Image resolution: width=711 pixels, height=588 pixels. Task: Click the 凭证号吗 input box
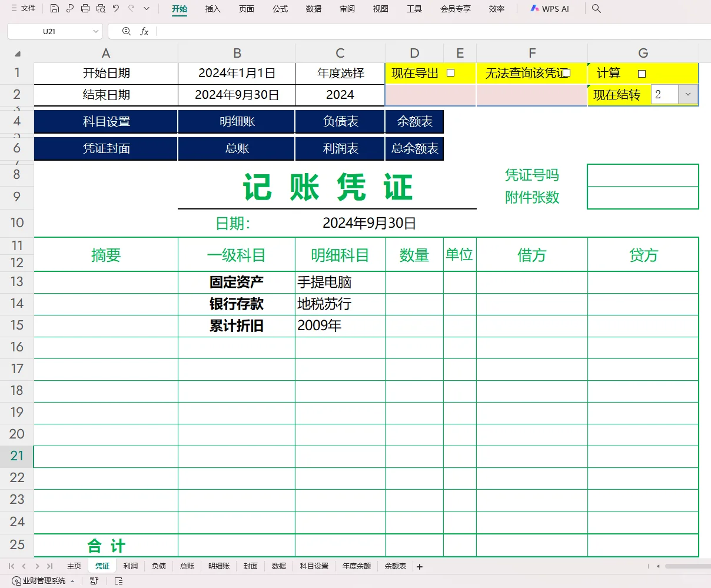tap(642, 175)
